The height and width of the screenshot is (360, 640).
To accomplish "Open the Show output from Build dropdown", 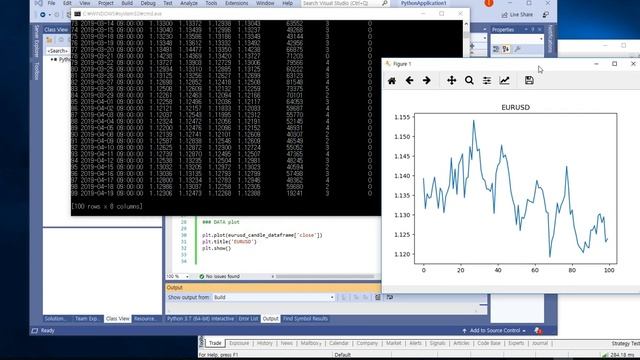I will point(273,298).
